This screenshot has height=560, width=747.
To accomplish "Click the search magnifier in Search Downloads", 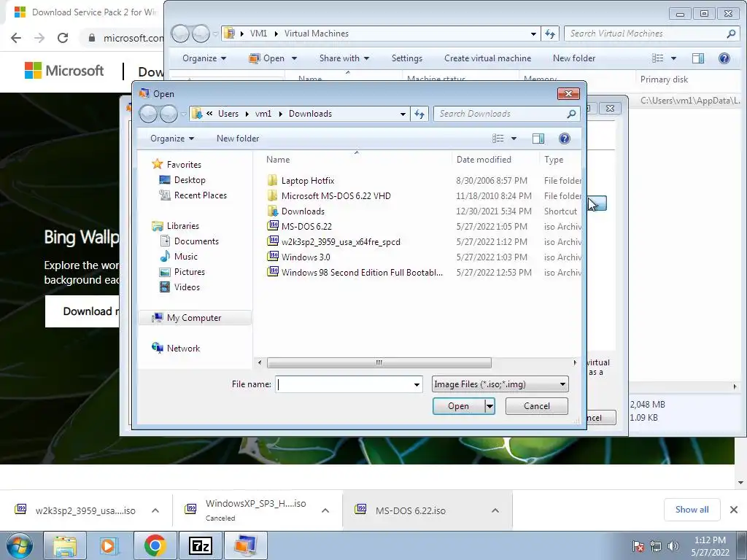I will click(571, 114).
